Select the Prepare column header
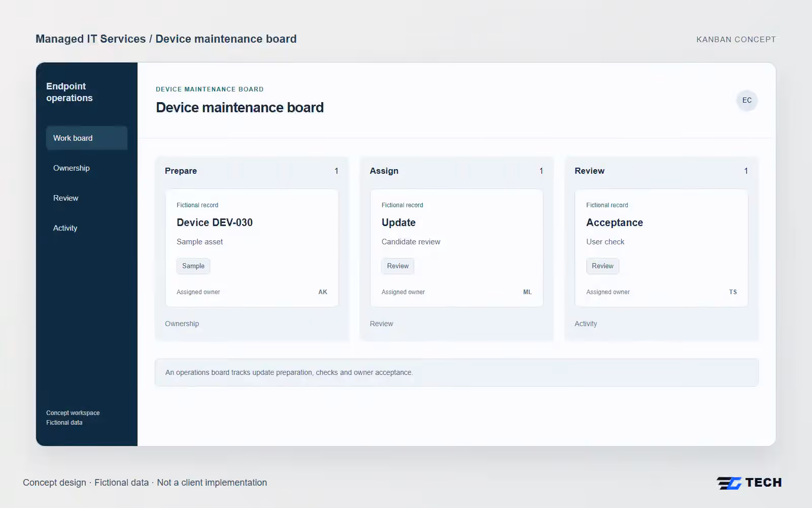812x508 pixels. coord(181,171)
